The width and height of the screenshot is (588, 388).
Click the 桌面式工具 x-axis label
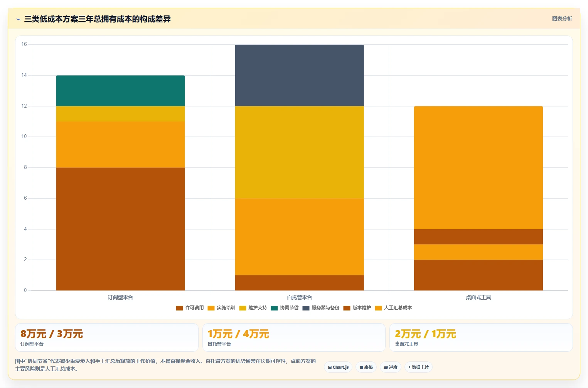click(x=478, y=297)
